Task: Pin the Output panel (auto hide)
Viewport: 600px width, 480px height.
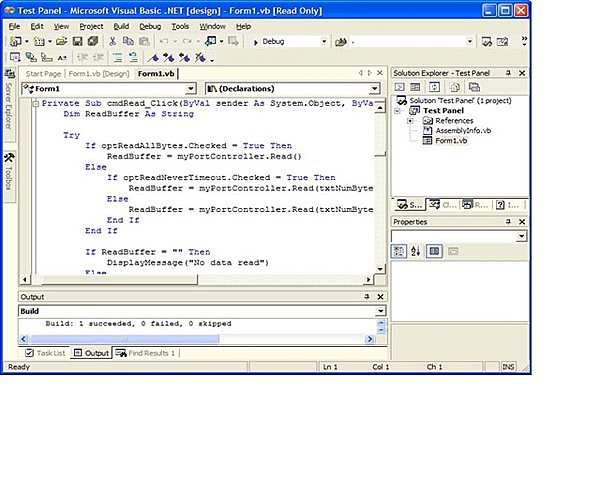Action: [367, 297]
